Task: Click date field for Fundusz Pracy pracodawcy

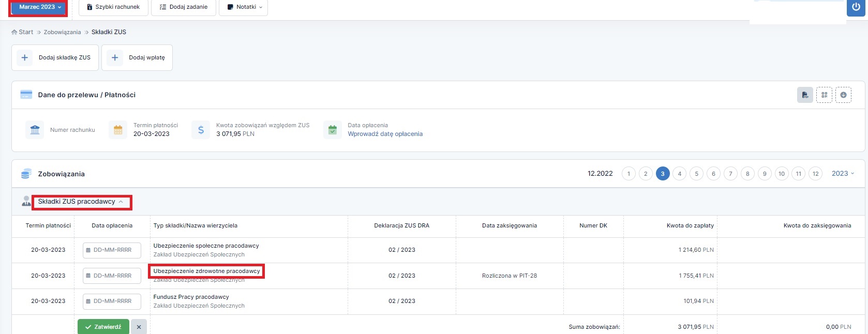Action: (x=112, y=301)
